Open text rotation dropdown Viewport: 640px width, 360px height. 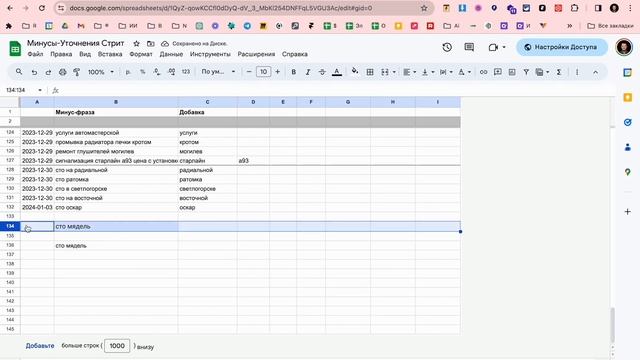tap(464, 72)
